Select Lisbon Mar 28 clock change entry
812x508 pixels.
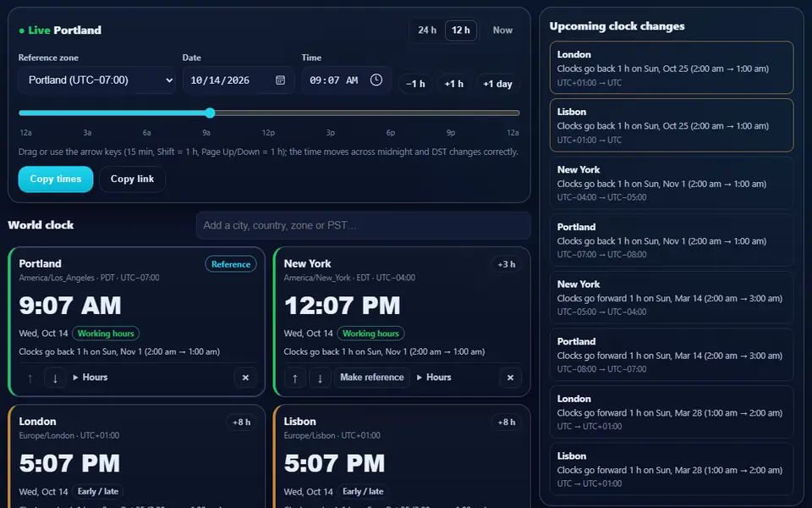pyautogui.click(x=672, y=470)
